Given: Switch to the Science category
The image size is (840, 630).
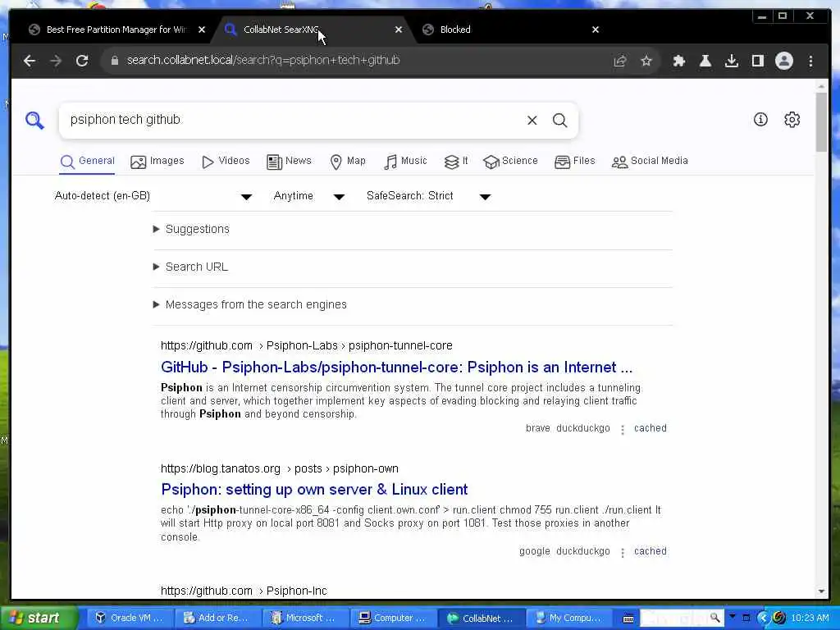Looking at the screenshot, I should pos(510,162).
